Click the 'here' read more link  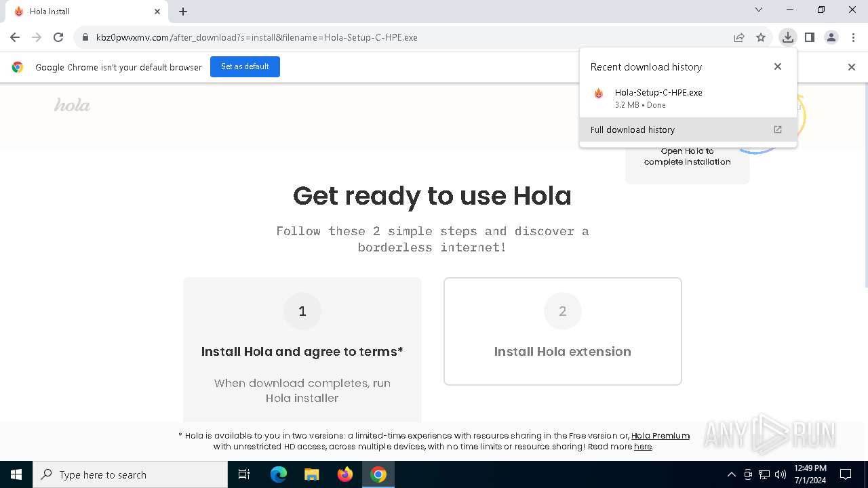pyautogui.click(x=643, y=447)
